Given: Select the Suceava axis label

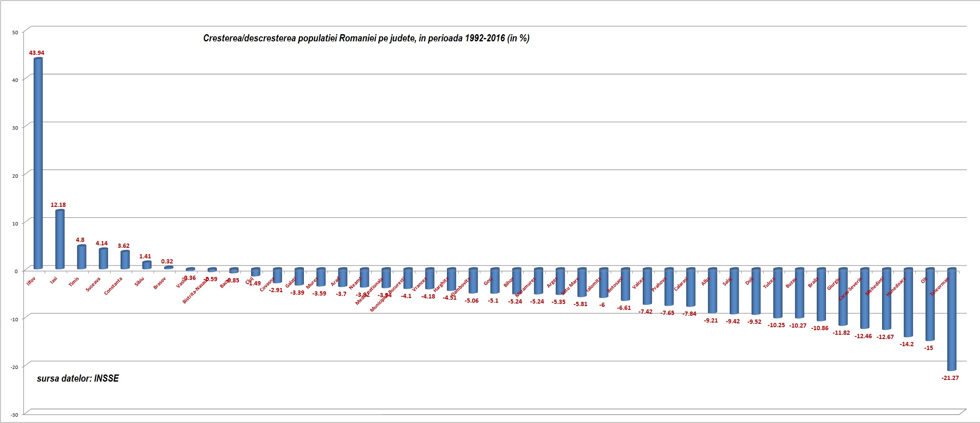Looking at the screenshot, I should 93,285.
